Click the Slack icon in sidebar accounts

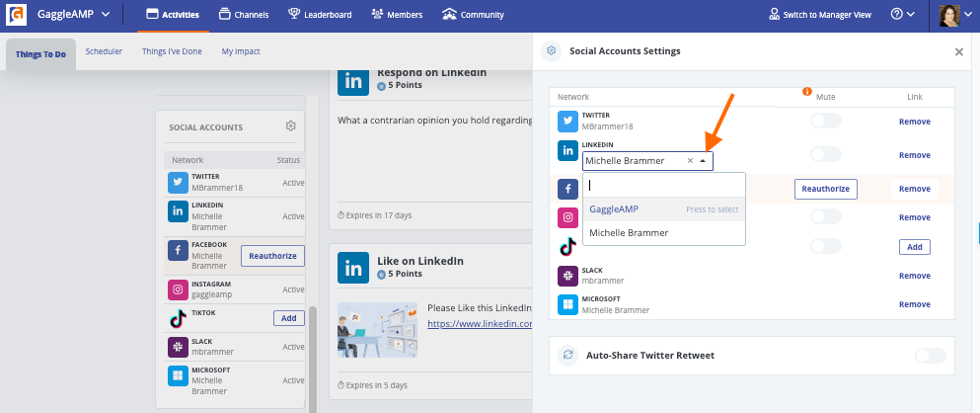point(178,347)
